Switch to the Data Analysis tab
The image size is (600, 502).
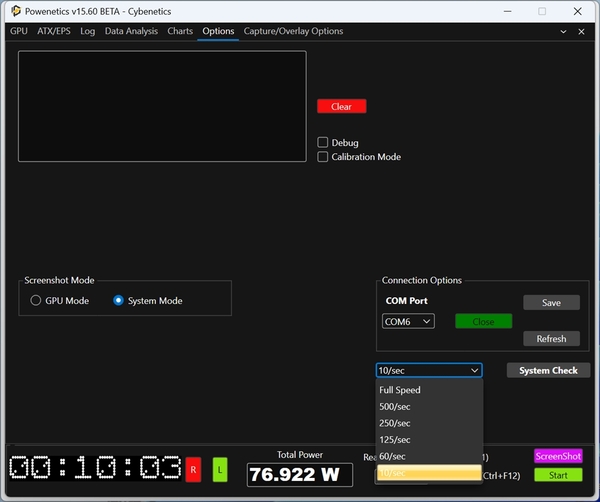pyautogui.click(x=131, y=31)
